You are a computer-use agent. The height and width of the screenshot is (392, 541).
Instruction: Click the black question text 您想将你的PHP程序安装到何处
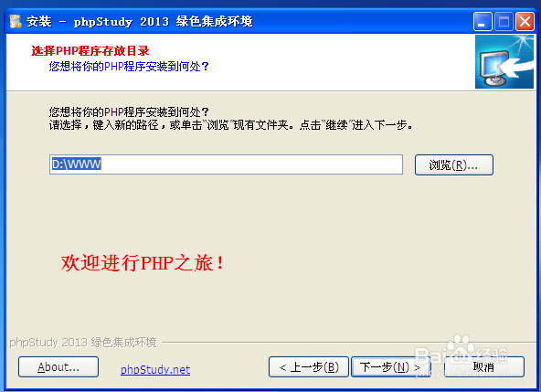[129, 111]
